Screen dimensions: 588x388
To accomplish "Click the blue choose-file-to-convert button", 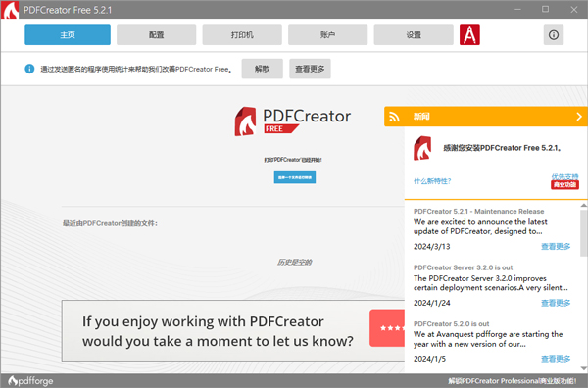I will (295, 177).
